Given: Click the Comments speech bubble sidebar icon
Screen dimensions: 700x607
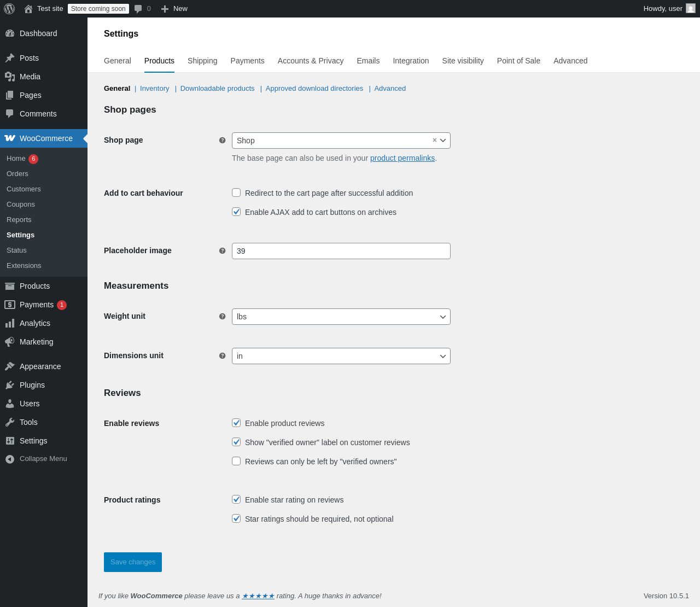Looking at the screenshot, I should click(x=10, y=114).
